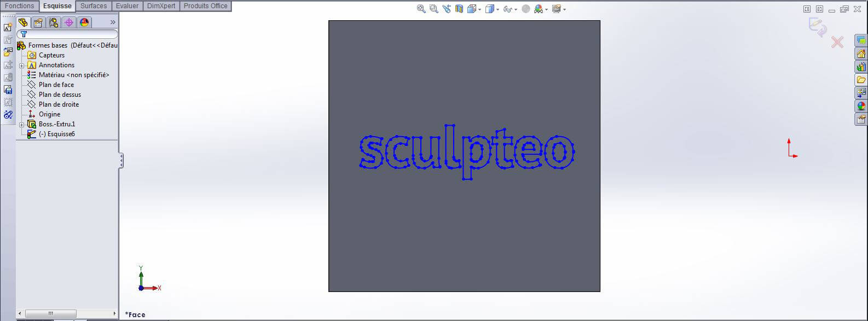868x321 pixels.
Task: Switch to the Fonctions tab
Action: coord(19,6)
